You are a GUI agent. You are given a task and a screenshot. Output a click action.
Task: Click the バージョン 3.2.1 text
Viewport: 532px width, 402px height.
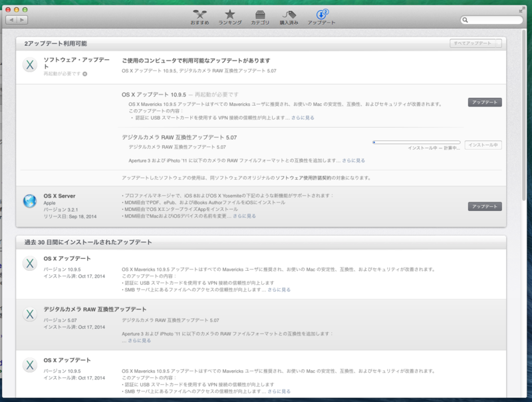pos(61,210)
